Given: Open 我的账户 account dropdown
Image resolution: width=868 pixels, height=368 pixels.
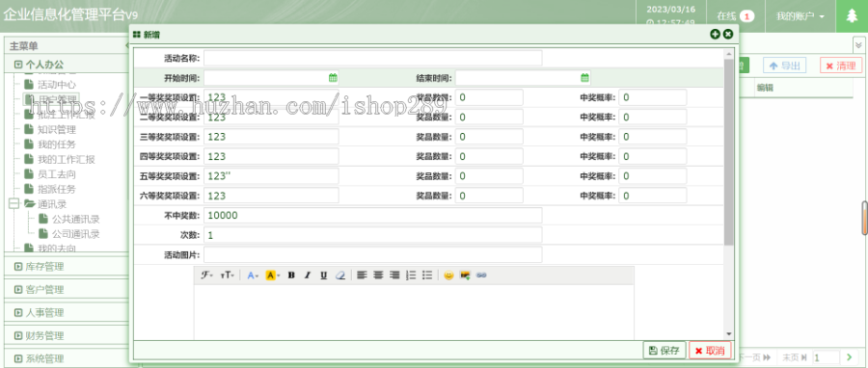Looking at the screenshot, I should [x=800, y=16].
